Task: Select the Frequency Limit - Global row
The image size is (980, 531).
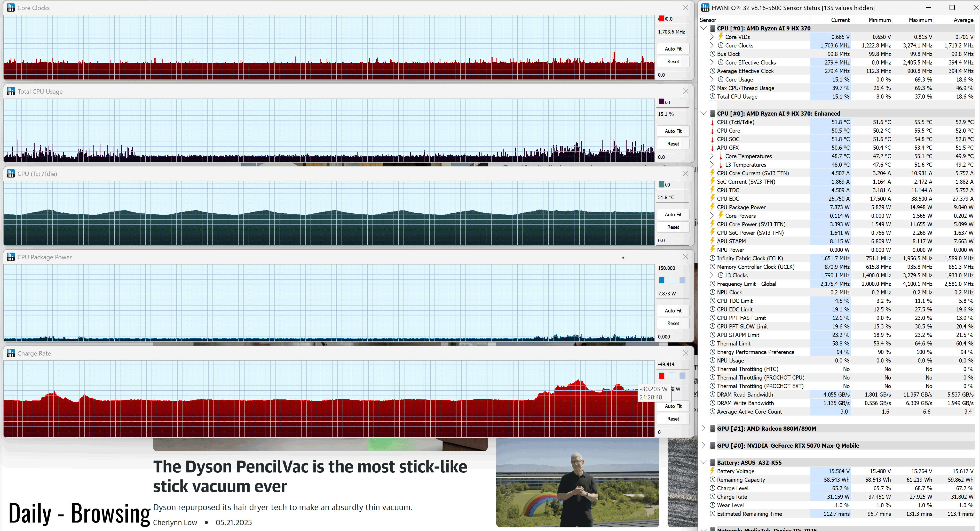Action: click(x=837, y=284)
